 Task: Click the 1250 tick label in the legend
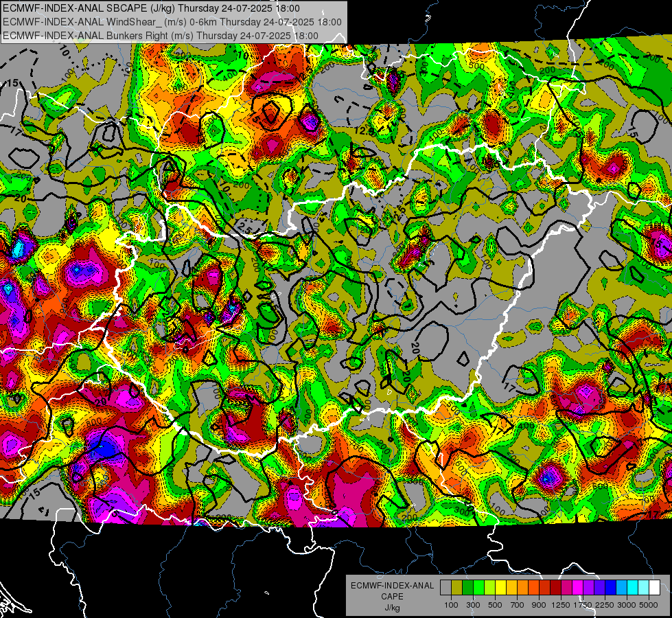(x=561, y=605)
